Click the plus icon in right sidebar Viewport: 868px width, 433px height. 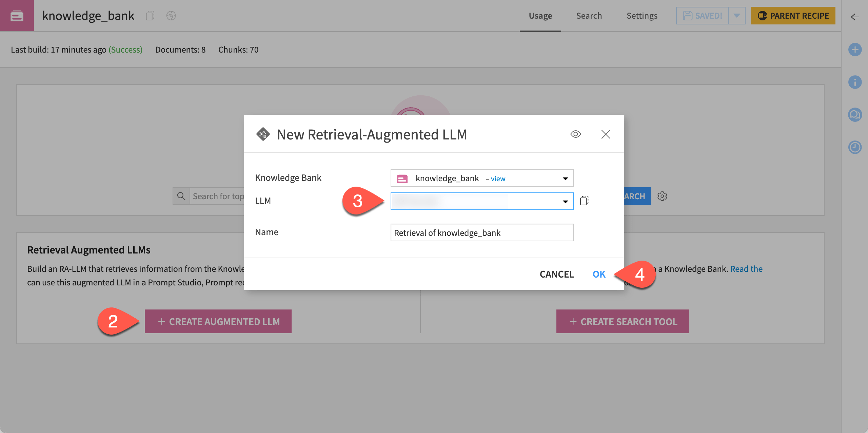point(855,50)
